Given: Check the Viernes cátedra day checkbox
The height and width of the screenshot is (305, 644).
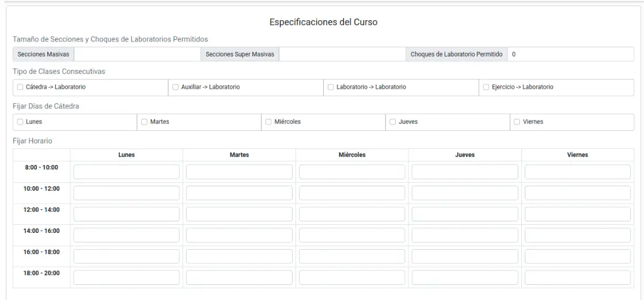Looking at the screenshot, I should [x=517, y=122].
